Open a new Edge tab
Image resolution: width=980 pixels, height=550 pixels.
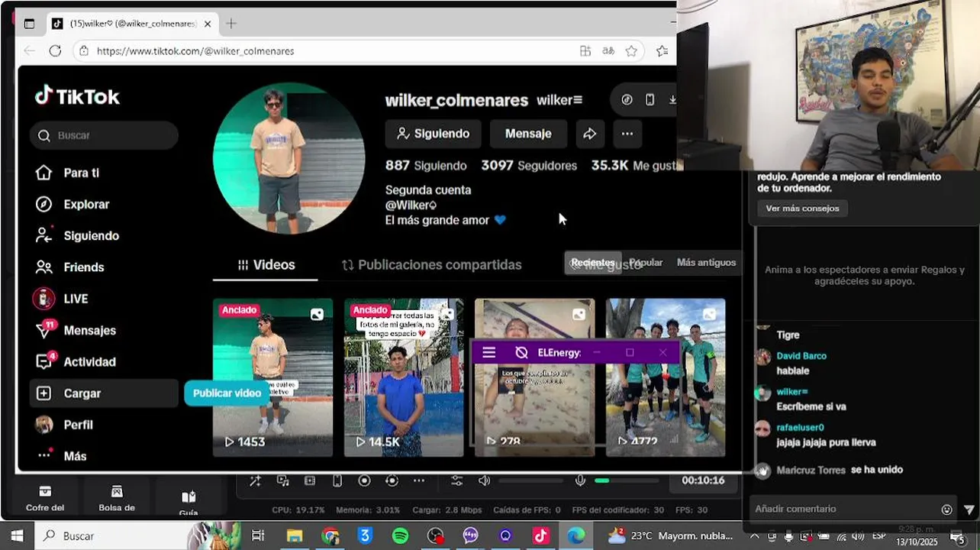(231, 24)
